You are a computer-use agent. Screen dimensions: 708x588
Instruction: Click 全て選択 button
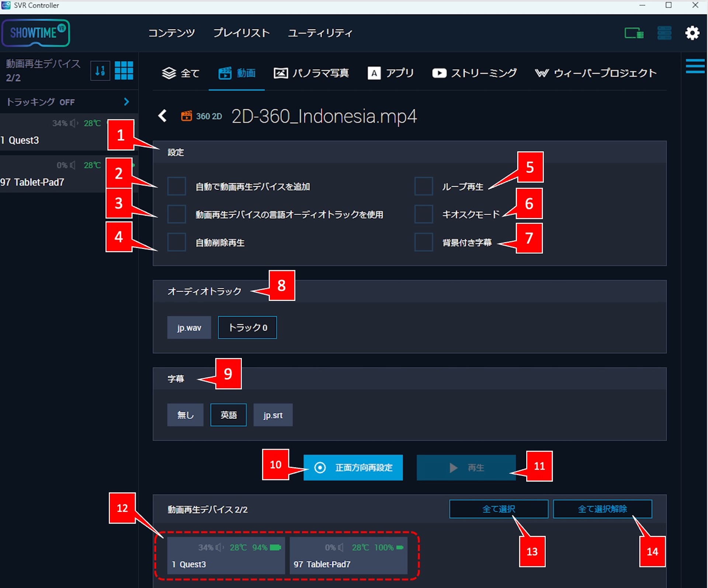coord(499,509)
